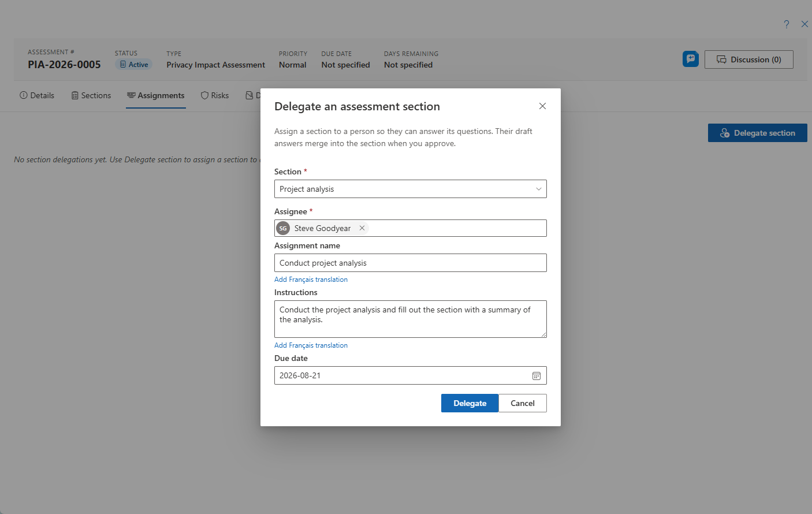Click assessment number PIA-2026-0005
The image size is (812, 514).
click(64, 65)
